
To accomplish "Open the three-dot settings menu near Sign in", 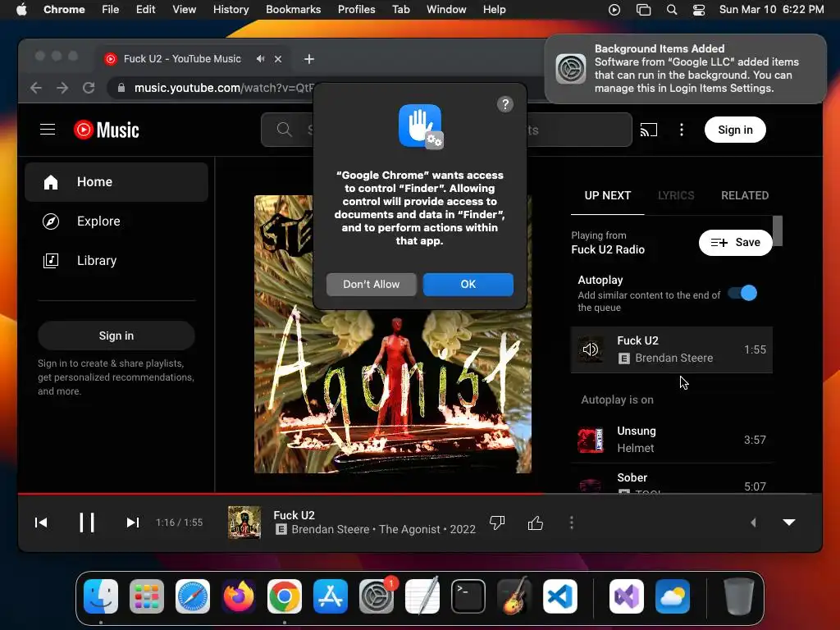I will coord(682,130).
